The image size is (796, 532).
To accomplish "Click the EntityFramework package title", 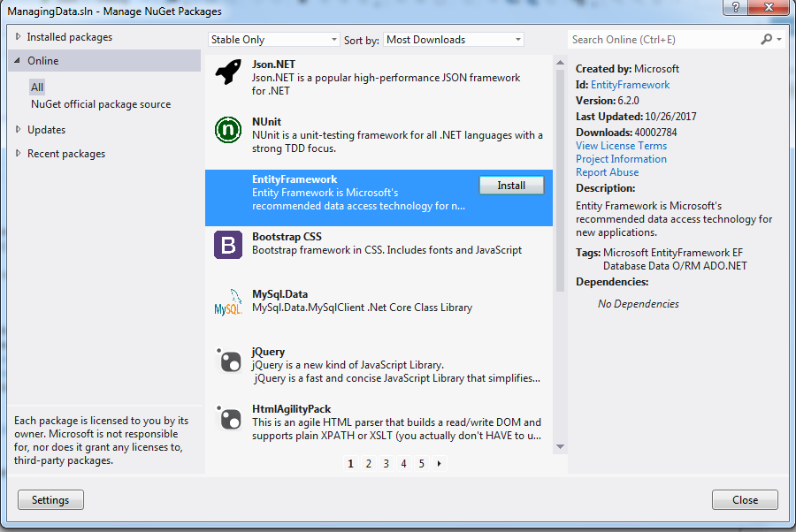I will 295,179.
